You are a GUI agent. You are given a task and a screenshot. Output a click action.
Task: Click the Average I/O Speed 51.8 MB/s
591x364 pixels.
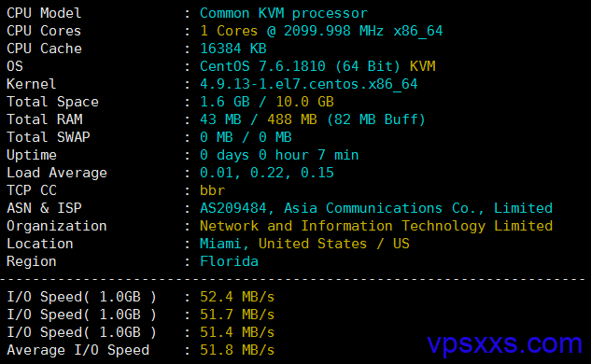237,350
